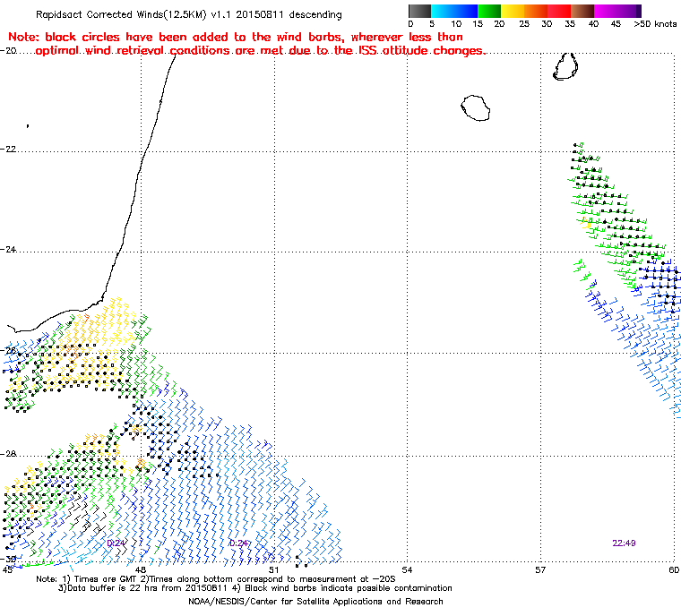Click the '48' longitude axis label

[x=141, y=569]
